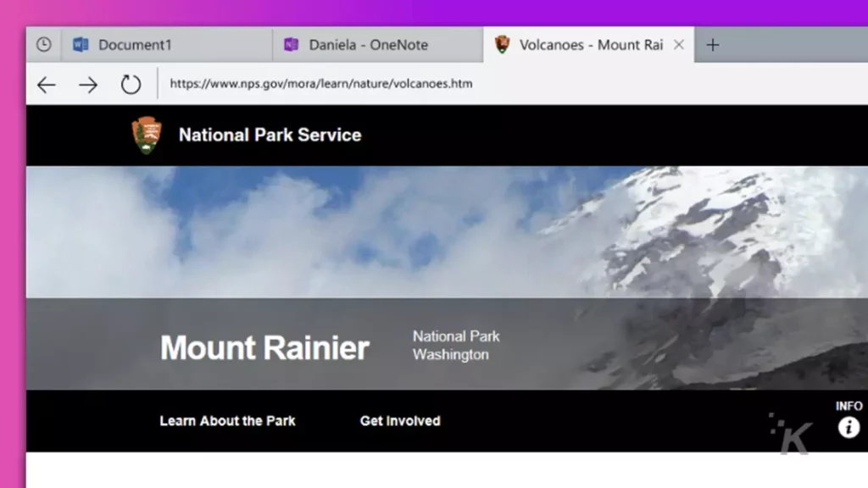The height and width of the screenshot is (488, 868).
Task: Open the tab history clock icon
Action: click(x=44, y=45)
